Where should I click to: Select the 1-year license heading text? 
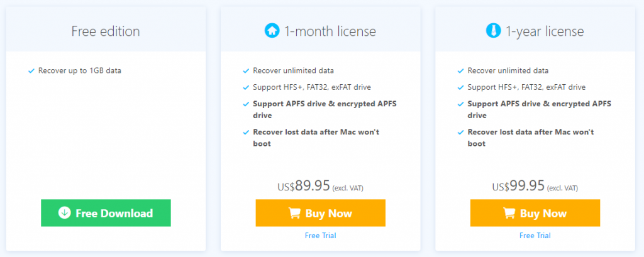pyautogui.click(x=545, y=31)
